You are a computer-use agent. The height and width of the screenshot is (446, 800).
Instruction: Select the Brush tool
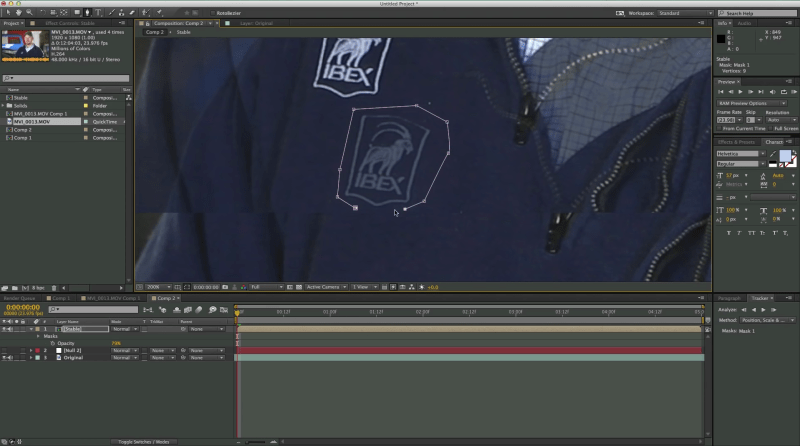click(x=112, y=12)
